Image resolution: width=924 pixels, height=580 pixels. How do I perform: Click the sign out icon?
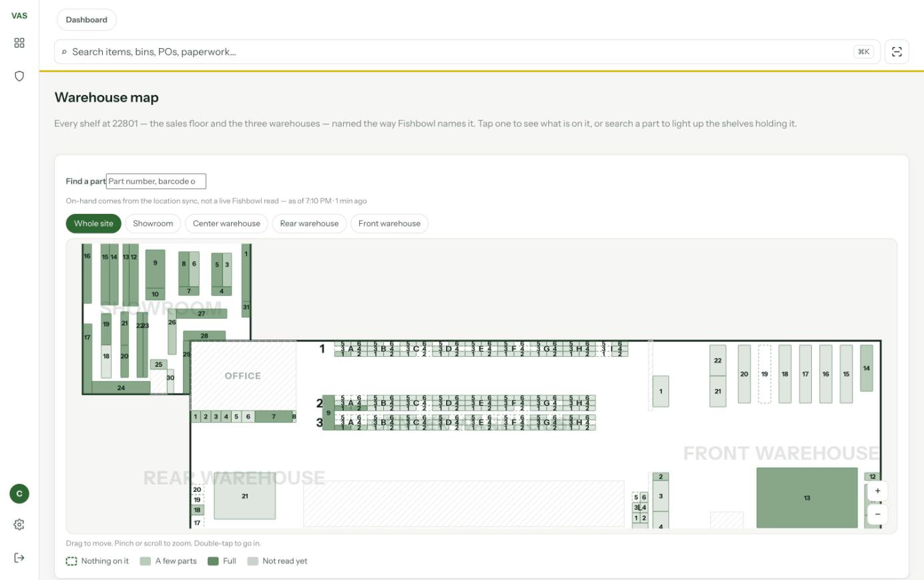click(19, 558)
